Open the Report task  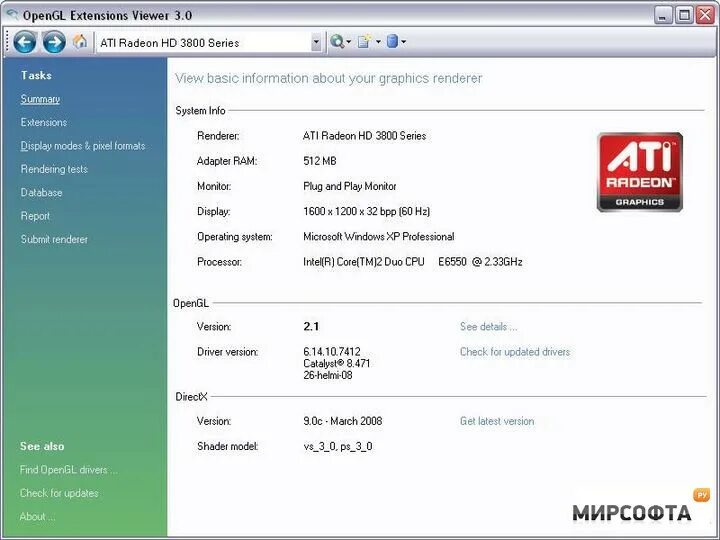point(35,216)
